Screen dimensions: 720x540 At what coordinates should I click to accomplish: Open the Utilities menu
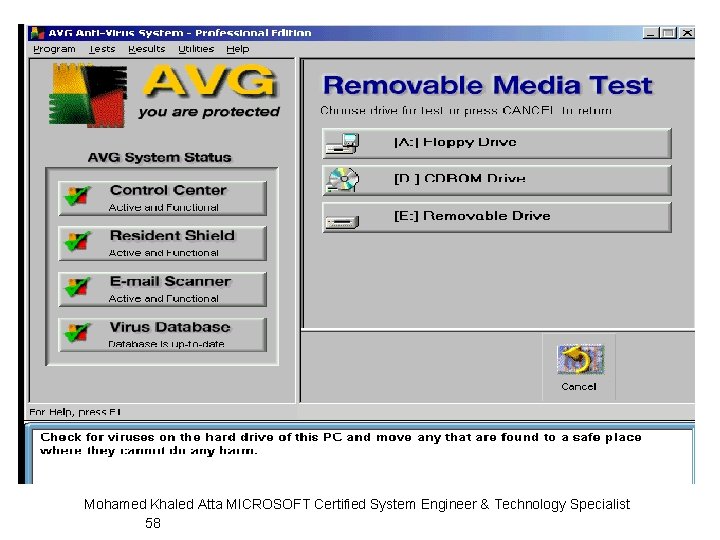point(196,49)
